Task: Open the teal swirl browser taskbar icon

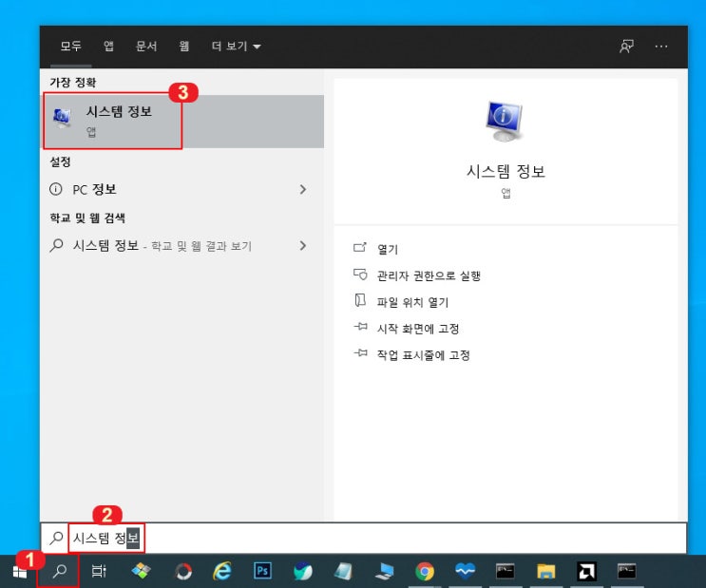Action: coord(303,571)
